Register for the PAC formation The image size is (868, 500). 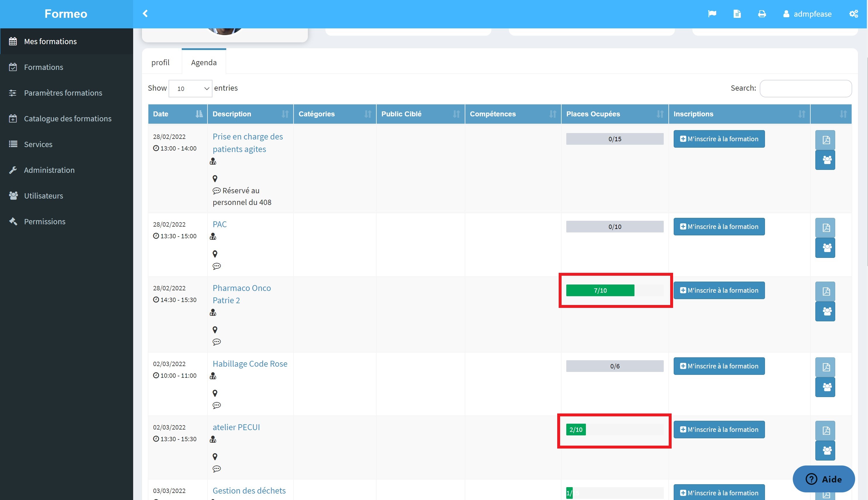719,227
